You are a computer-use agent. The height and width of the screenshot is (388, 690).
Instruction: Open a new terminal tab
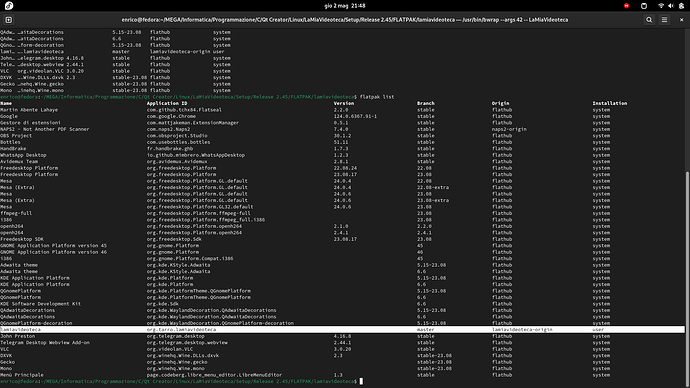click(8, 20)
